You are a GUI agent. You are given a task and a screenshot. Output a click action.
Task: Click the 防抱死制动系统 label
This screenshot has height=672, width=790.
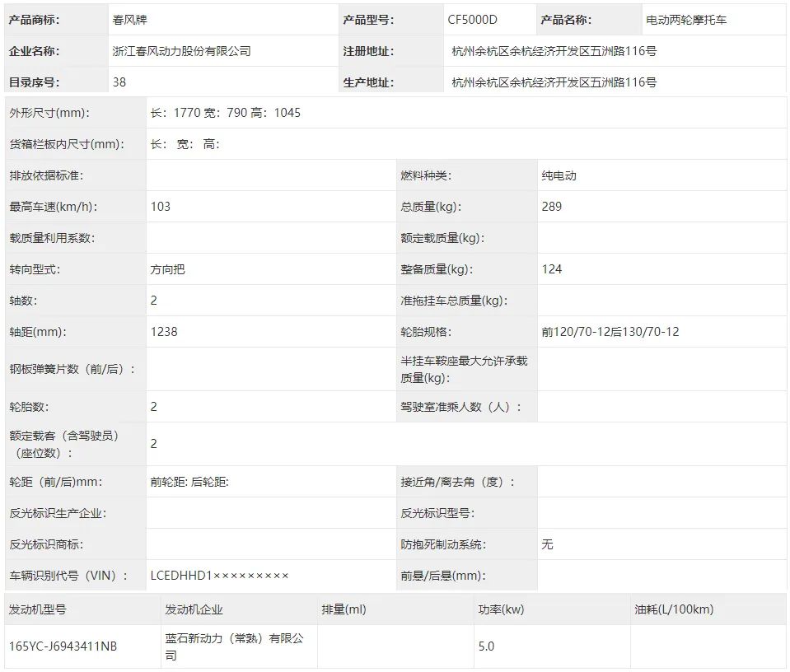(x=443, y=544)
